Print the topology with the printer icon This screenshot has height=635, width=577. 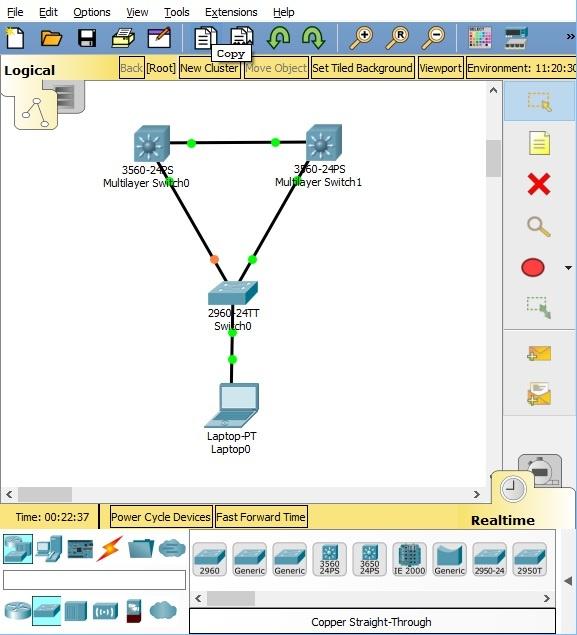click(123, 38)
